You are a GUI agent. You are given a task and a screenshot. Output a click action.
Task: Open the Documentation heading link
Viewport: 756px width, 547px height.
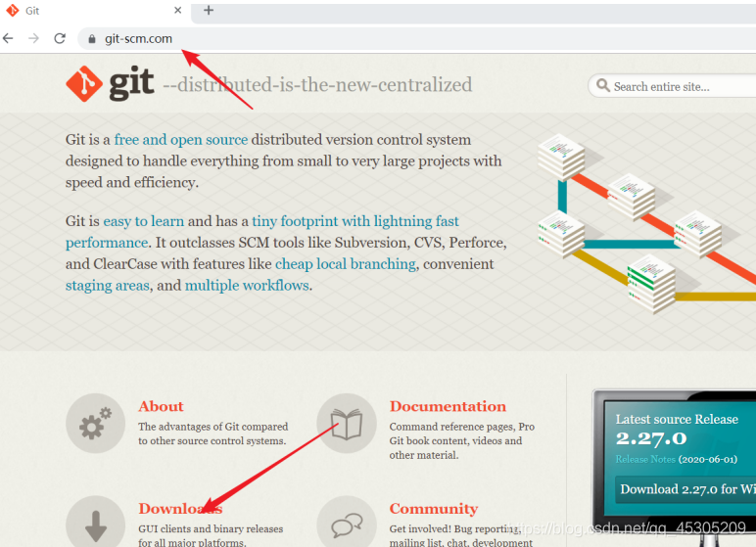pos(448,406)
